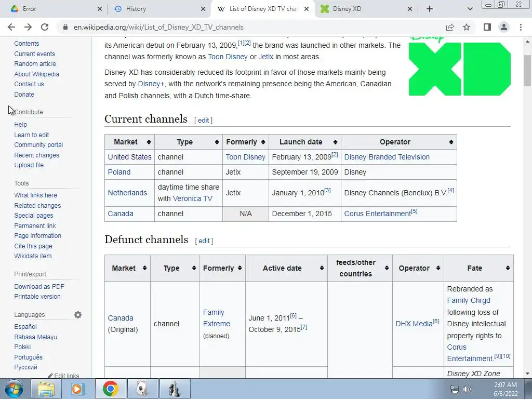Edit the Defunct channels section
532x399 pixels.
point(204,241)
